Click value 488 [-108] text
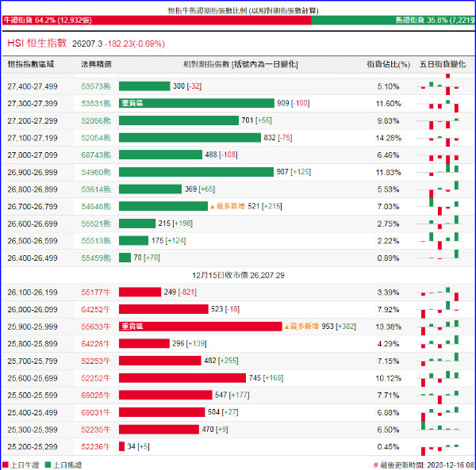 221,155
